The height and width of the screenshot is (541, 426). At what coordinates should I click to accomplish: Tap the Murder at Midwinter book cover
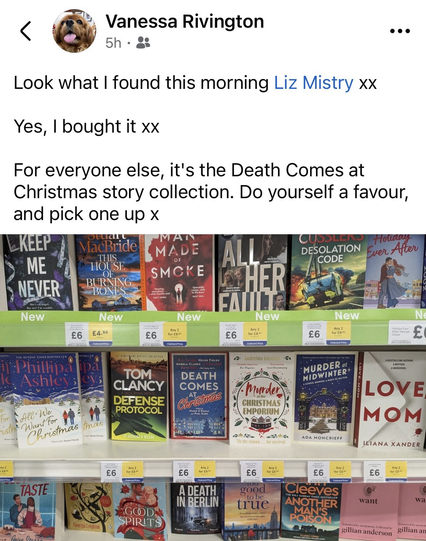[x=325, y=397]
